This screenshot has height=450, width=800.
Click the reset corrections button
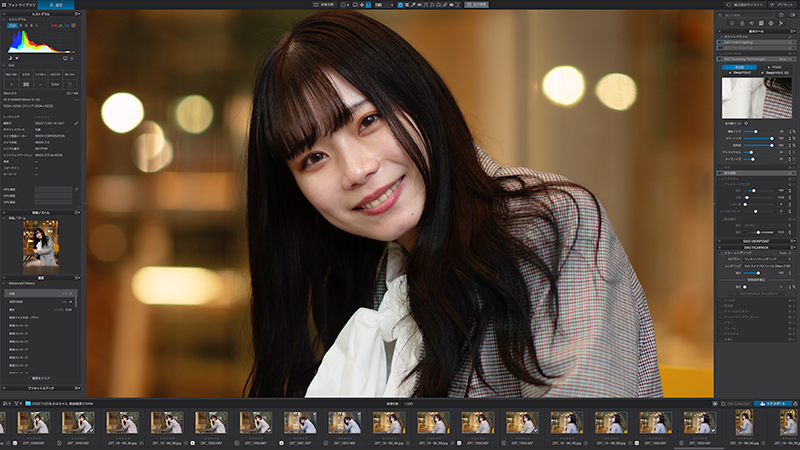coord(745,5)
